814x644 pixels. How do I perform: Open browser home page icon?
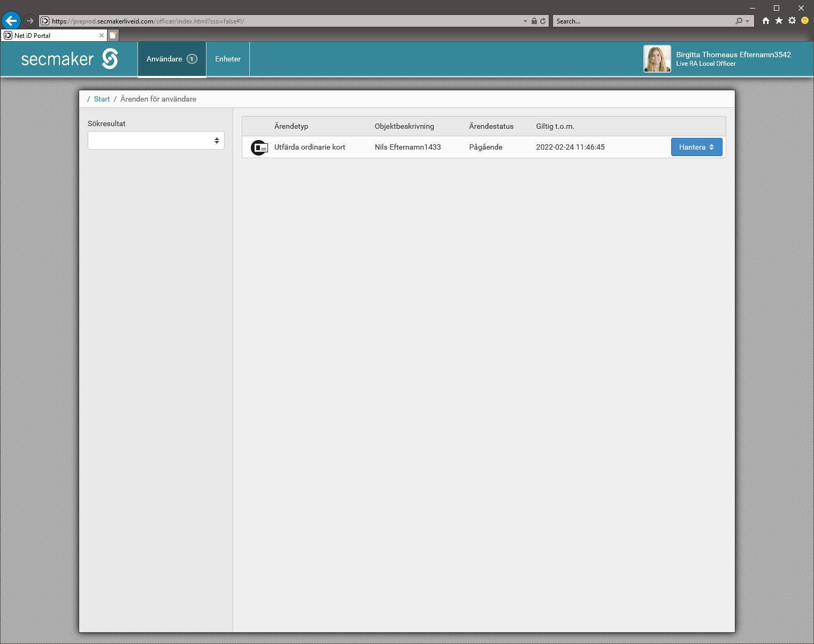coord(766,21)
